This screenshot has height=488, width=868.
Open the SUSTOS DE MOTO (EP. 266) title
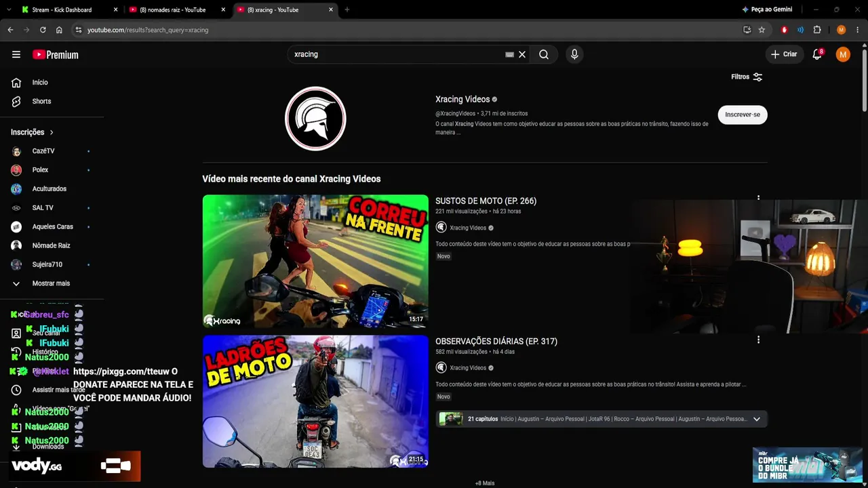(486, 201)
